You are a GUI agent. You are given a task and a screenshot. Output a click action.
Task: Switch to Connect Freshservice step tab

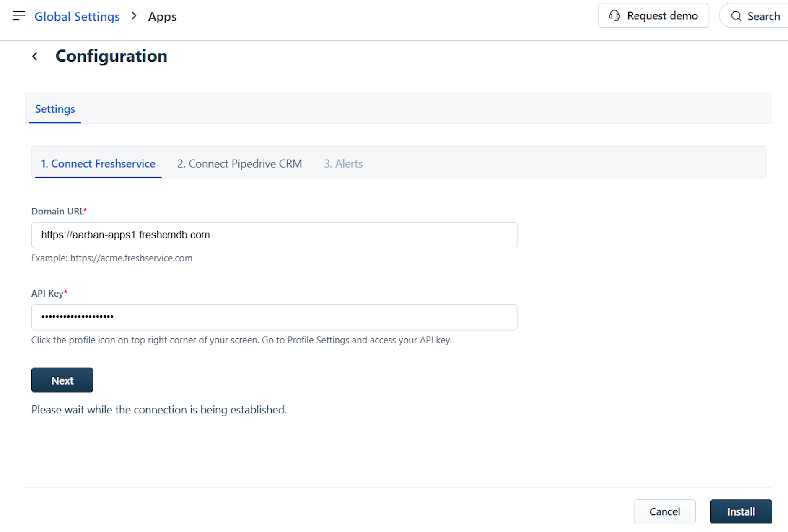[98, 163]
